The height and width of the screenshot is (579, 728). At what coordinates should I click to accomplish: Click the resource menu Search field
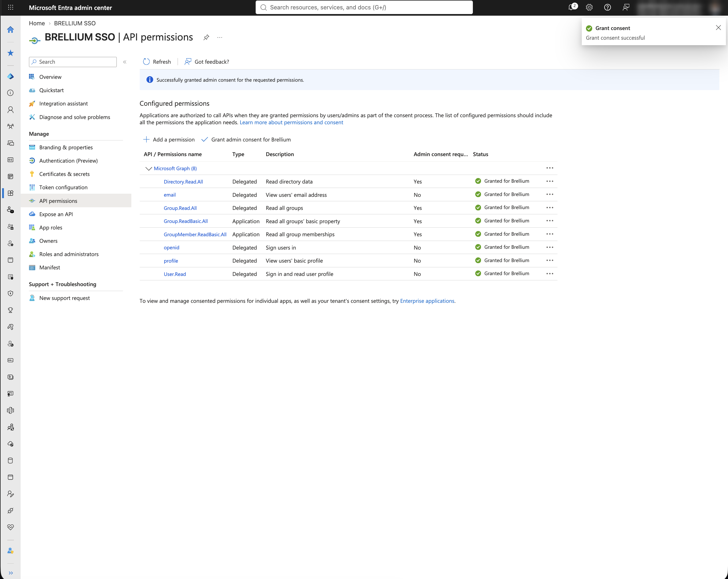point(73,62)
